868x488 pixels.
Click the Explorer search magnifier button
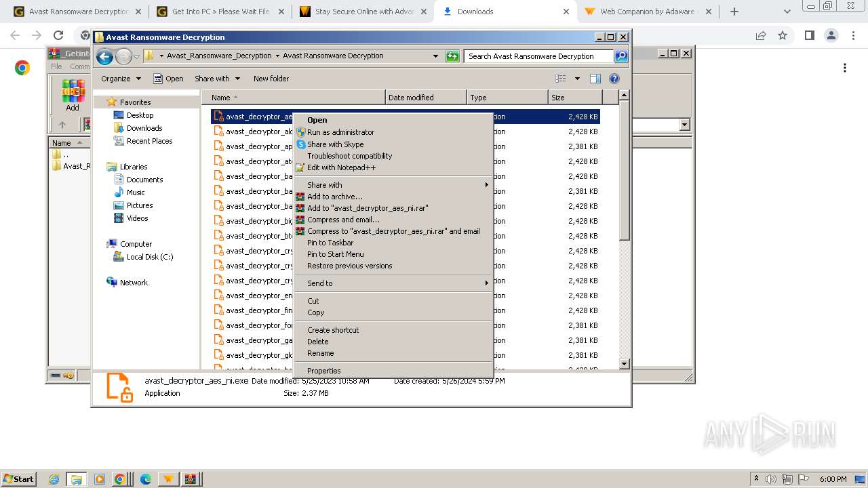coord(621,56)
